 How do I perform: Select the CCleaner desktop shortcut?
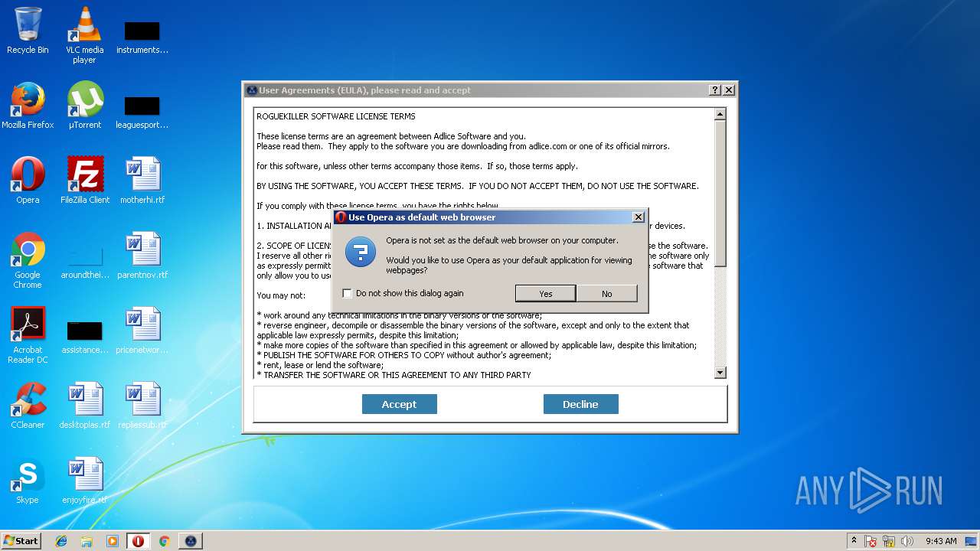[x=28, y=406]
